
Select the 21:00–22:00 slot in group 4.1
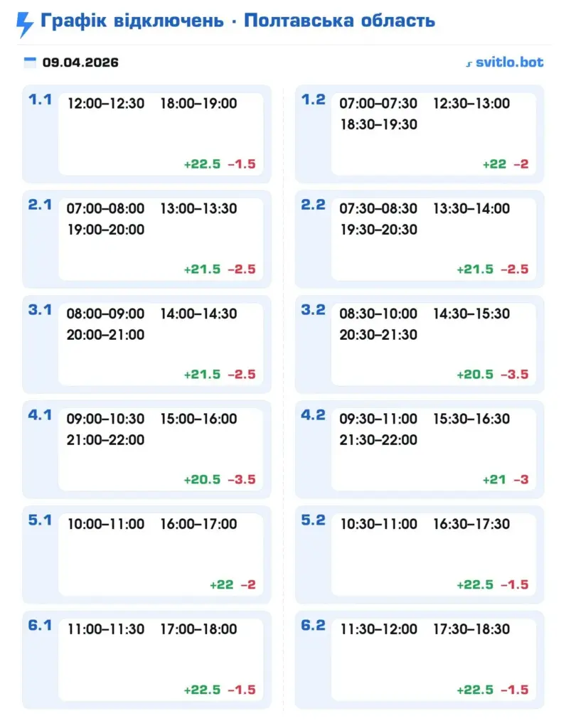(105, 440)
